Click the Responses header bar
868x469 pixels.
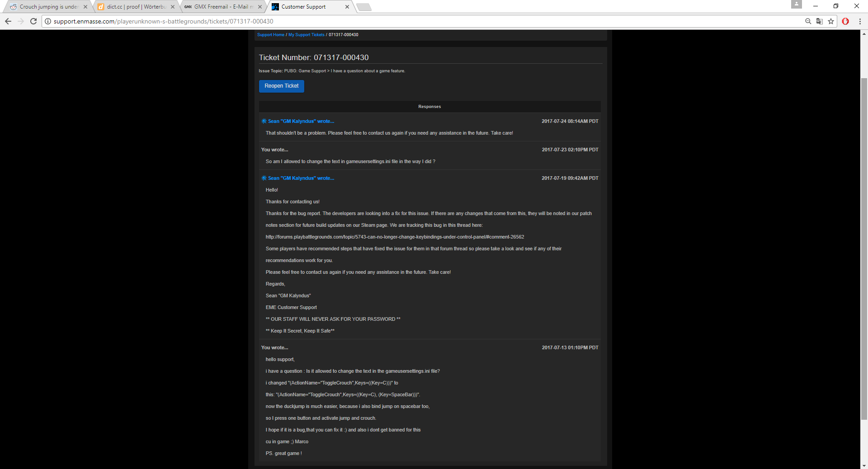[429, 107]
